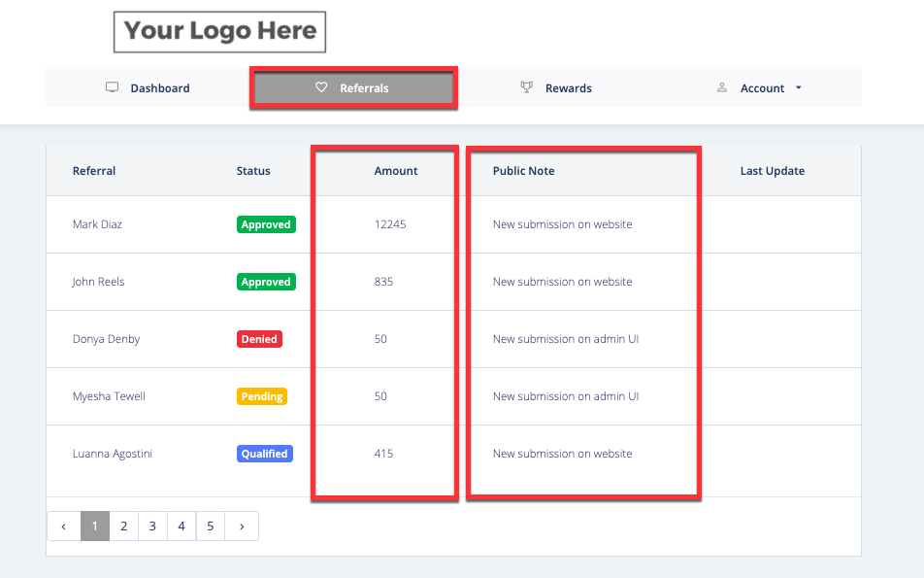Image resolution: width=924 pixels, height=578 pixels.
Task: Click the Referral column header
Action: tap(94, 171)
